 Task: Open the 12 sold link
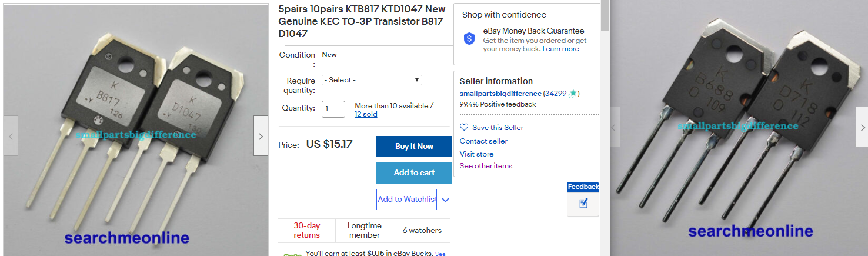(366, 114)
